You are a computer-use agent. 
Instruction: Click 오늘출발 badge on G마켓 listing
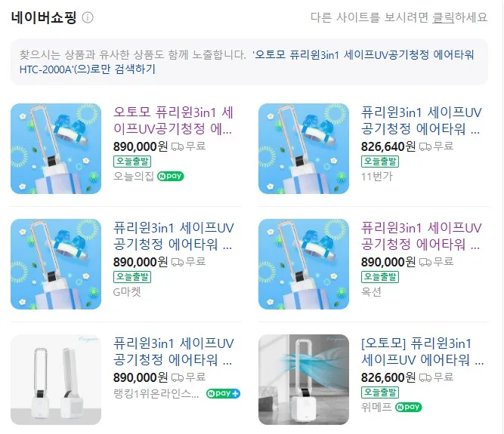(132, 277)
